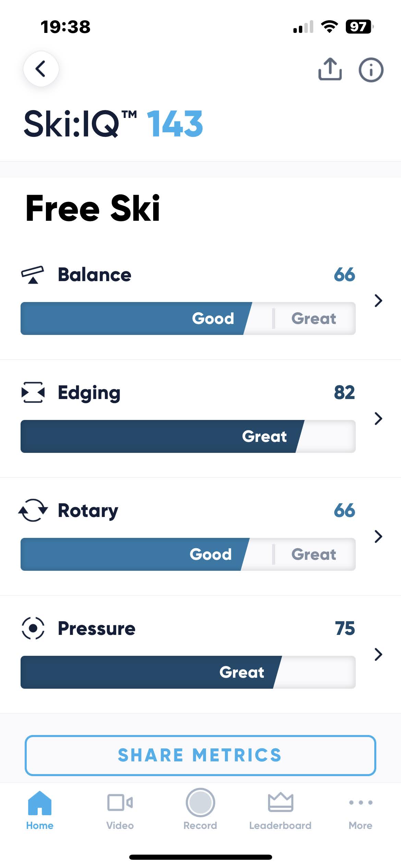Image resolution: width=401 pixels, height=868 pixels.
Task: Go to the Home tab
Action: click(40, 810)
